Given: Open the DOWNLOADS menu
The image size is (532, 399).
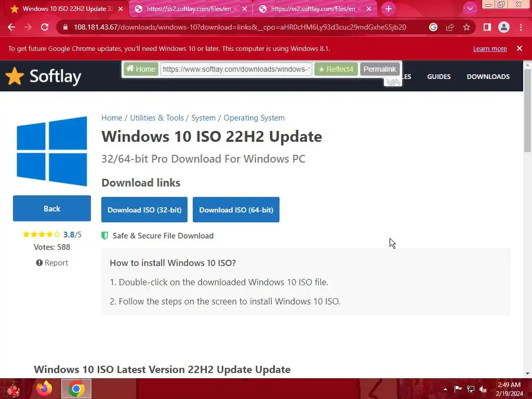Looking at the screenshot, I should coord(488,77).
